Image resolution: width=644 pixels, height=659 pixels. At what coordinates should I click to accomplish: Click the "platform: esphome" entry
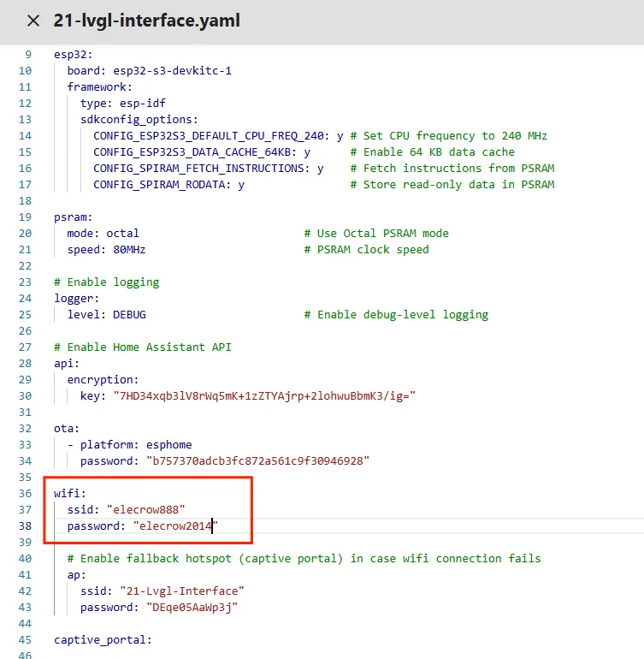tap(136, 444)
